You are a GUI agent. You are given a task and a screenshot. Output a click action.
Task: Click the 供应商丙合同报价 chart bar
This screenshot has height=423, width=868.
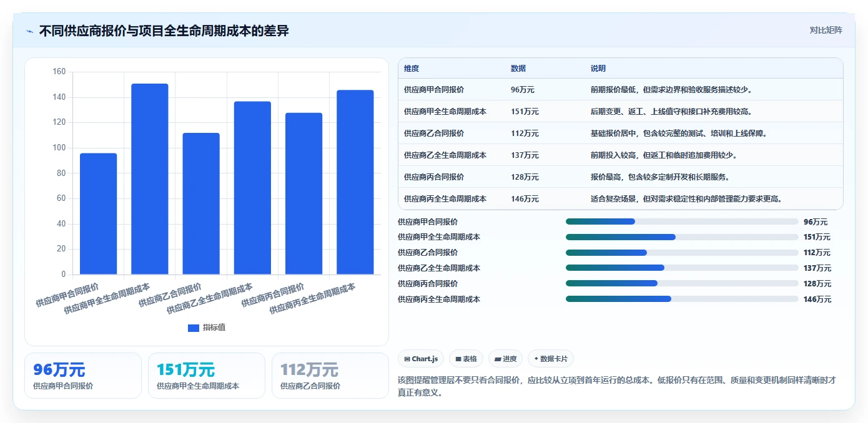pos(304,193)
